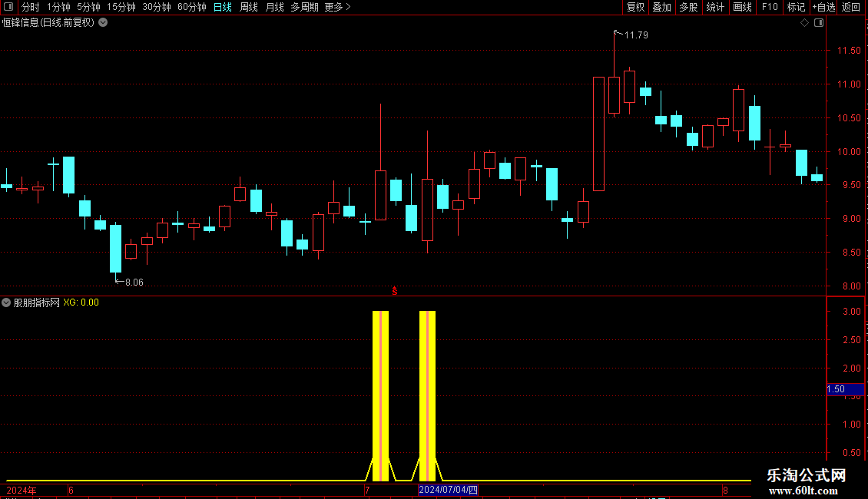
Task: Switch to the 周线 weekly chart
Action: (x=249, y=7)
